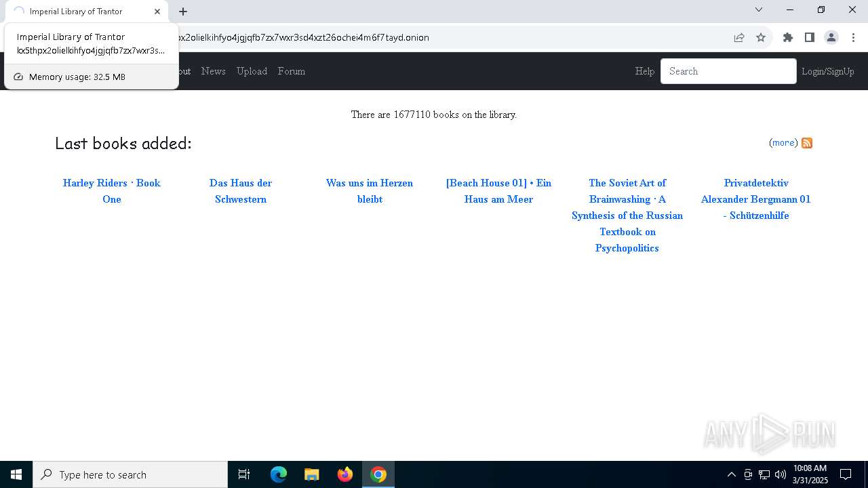Open 'Das Haus der Schwestern' book
This screenshot has width=868, height=488.
[241, 191]
